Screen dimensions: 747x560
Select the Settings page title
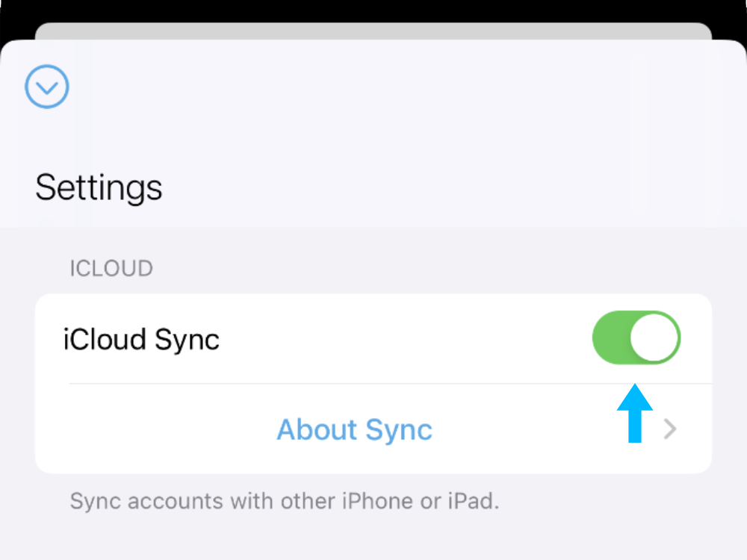pos(99,187)
